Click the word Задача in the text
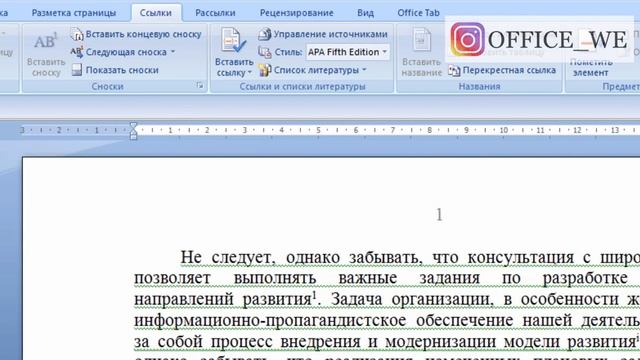The width and height of the screenshot is (640, 360). click(x=356, y=299)
